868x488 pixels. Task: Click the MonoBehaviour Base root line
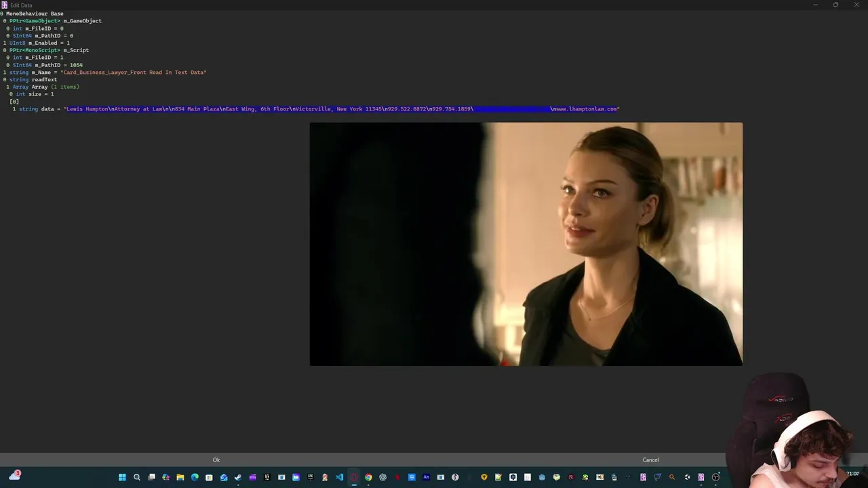click(33, 14)
